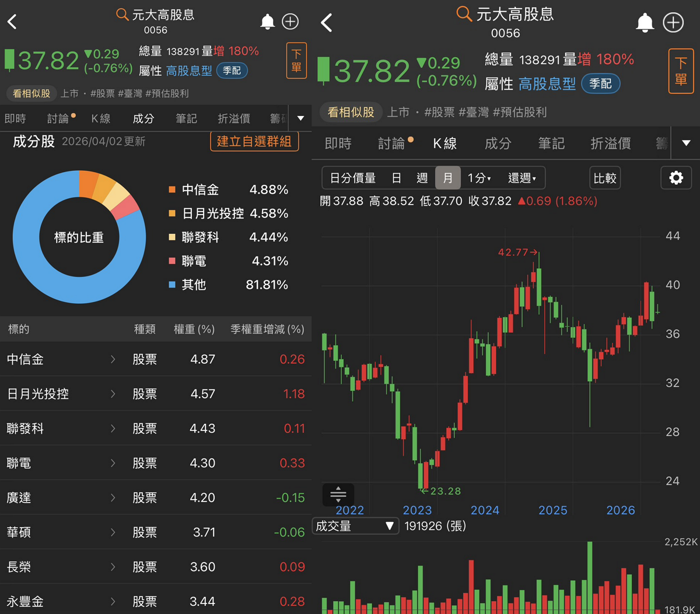
Task: Tap the plus circle in left panel
Action: click(x=290, y=22)
